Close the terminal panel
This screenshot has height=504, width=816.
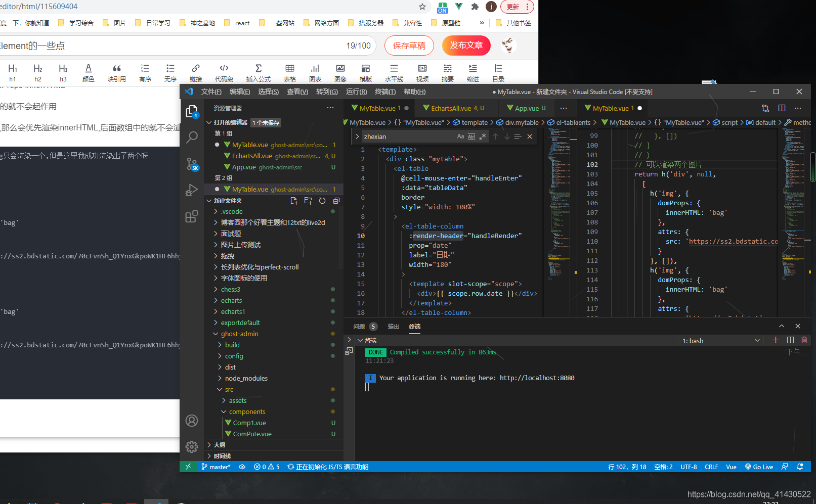798,326
